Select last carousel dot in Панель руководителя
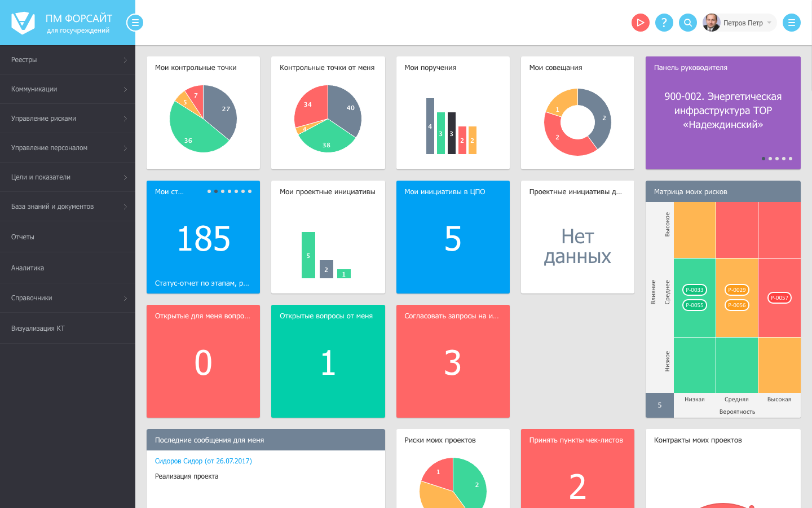This screenshot has height=508, width=812. pyautogui.click(x=791, y=159)
